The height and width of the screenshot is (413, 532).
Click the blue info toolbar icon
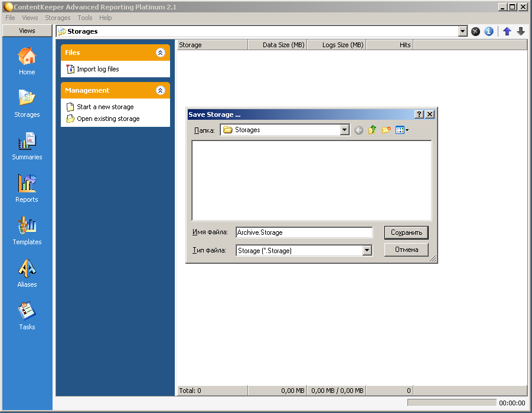pyautogui.click(x=488, y=31)
